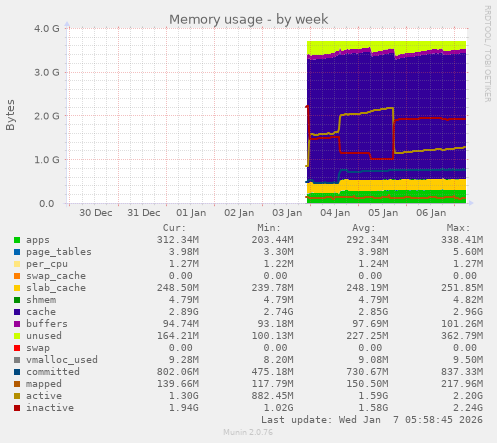Select the 'unused' legend label
This screenshot has height=443, width=497.
(44, 336)
